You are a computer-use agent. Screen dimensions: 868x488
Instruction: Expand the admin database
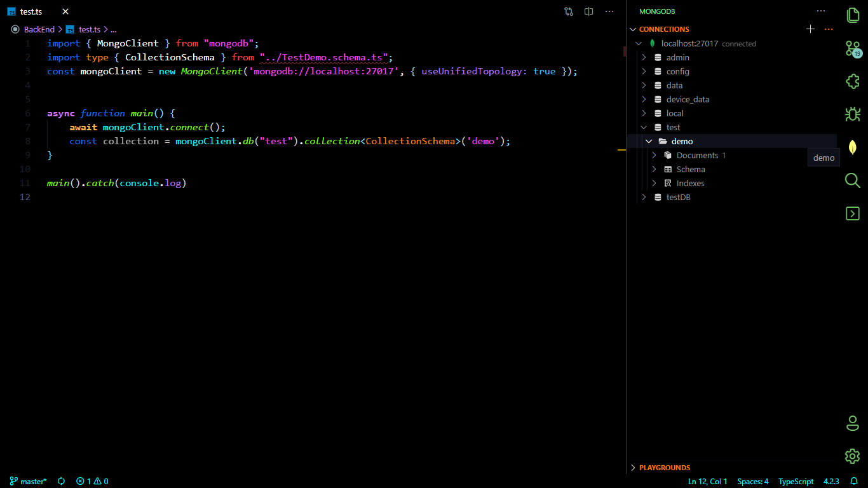click(644, 57)
